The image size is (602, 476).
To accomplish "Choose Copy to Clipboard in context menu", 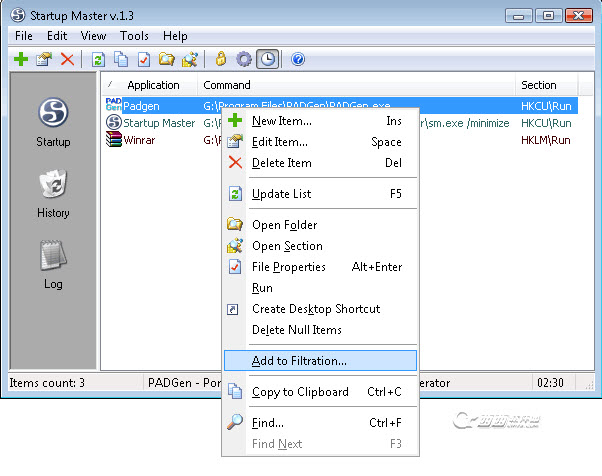I will (x=300, y=392).
